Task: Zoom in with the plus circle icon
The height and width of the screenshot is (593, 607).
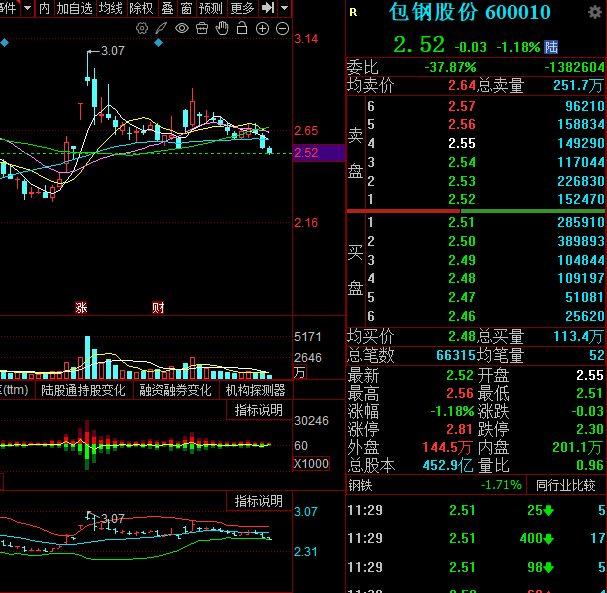Action: [262, 29]
